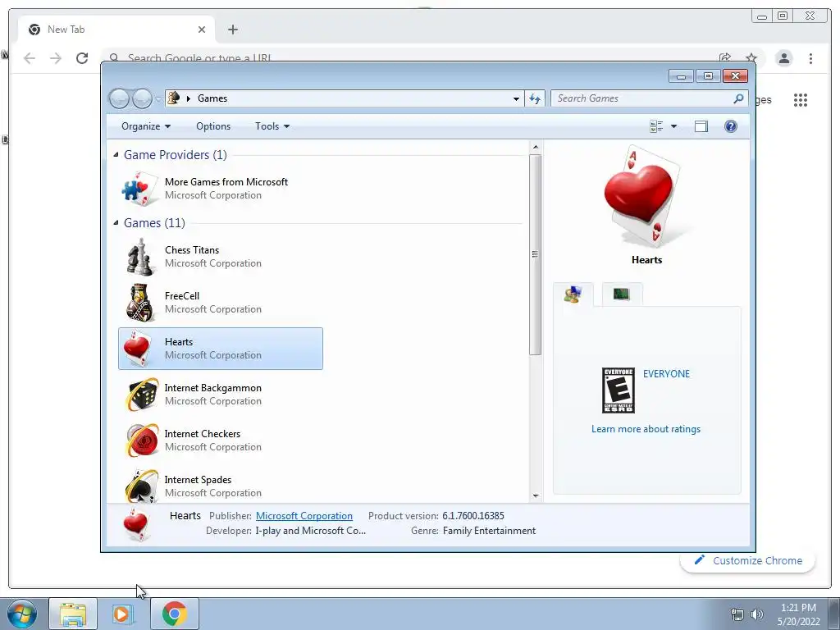Click the games list vertical scrollbar thumb
The width and height of the screenshot is (840, 630).
535,254
